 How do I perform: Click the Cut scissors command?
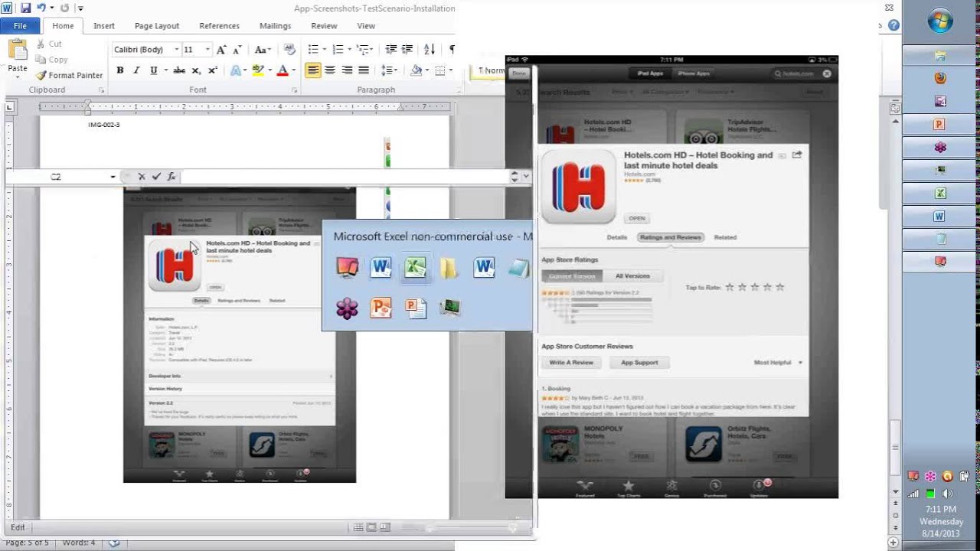point(48,44)
